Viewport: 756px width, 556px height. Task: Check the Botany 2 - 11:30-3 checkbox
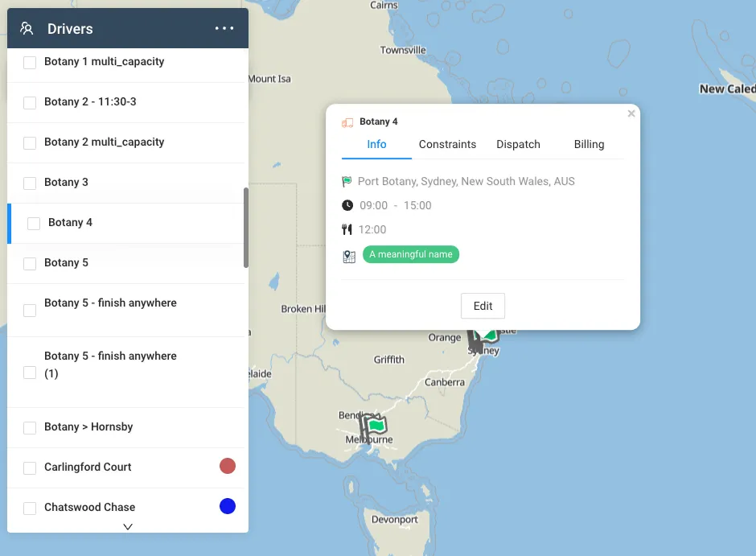pyautogui.click(x=30, y=103)
